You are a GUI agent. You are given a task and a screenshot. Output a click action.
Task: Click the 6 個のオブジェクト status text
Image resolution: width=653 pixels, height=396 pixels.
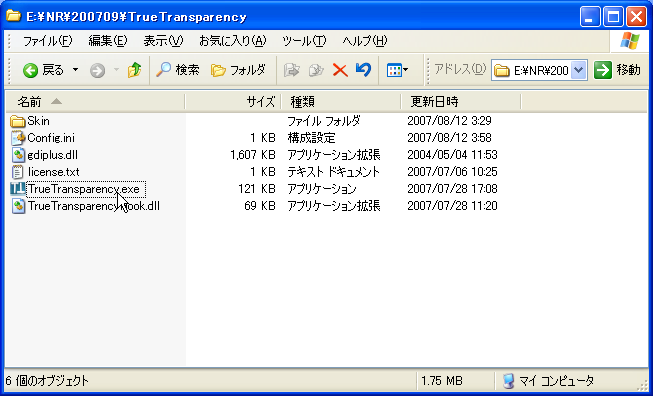47,381
